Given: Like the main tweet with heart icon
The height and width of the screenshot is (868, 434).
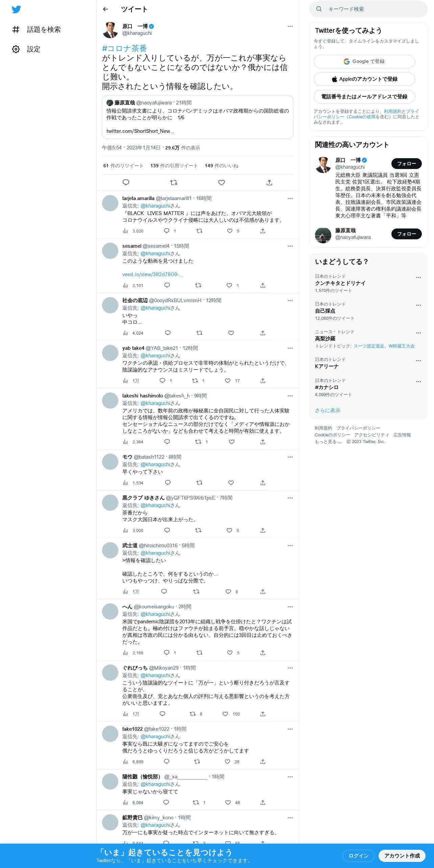Looking at the screenshot, I should (x=221, y=183).
